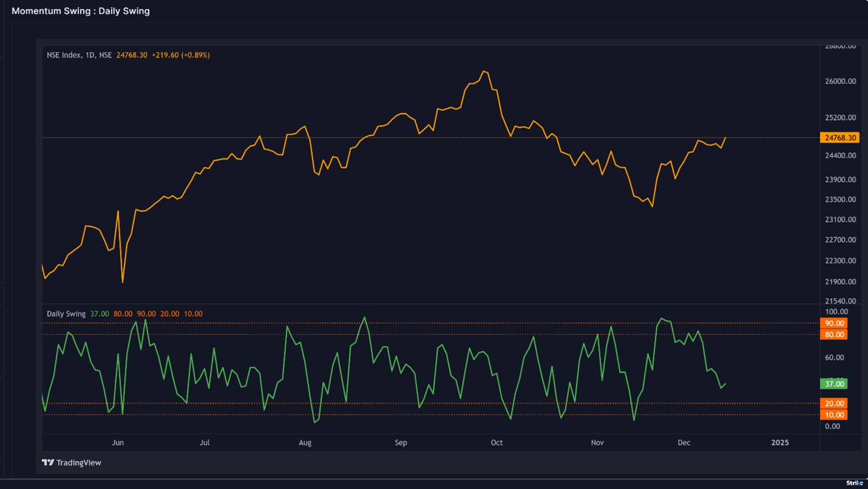
Task: Click the 10.00 level label on scale
Action: (x=835, y=414)
